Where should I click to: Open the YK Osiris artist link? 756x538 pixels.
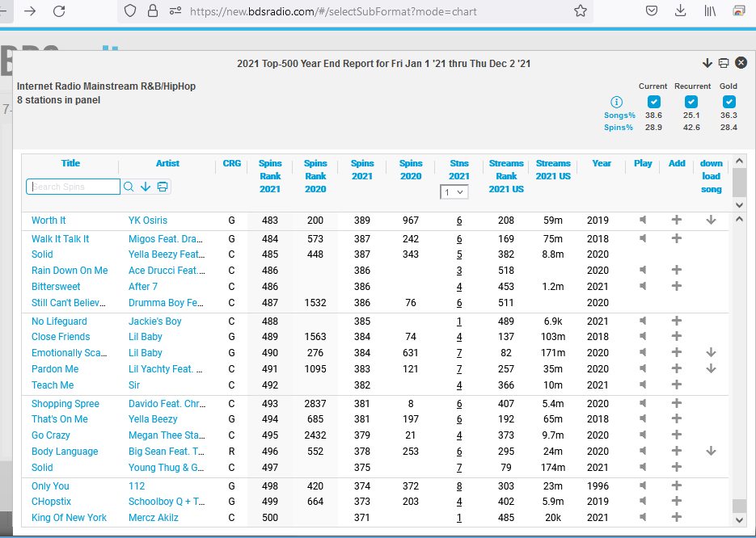[x=147, y=220]
